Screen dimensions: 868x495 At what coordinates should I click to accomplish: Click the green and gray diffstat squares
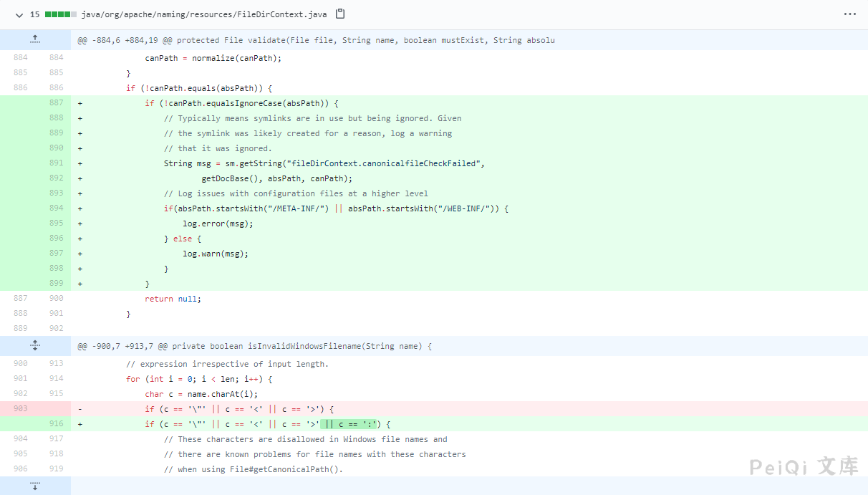pos(60,14)
